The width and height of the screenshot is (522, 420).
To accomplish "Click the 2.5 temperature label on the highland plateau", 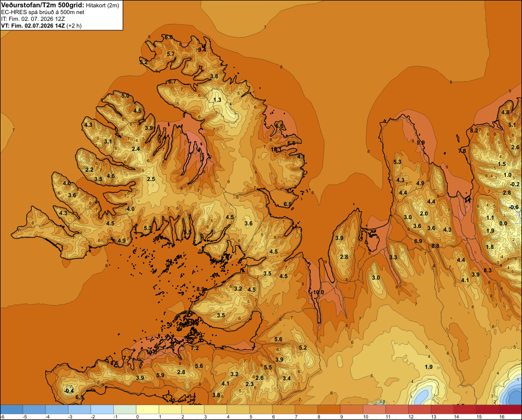I will coord(151,179).
